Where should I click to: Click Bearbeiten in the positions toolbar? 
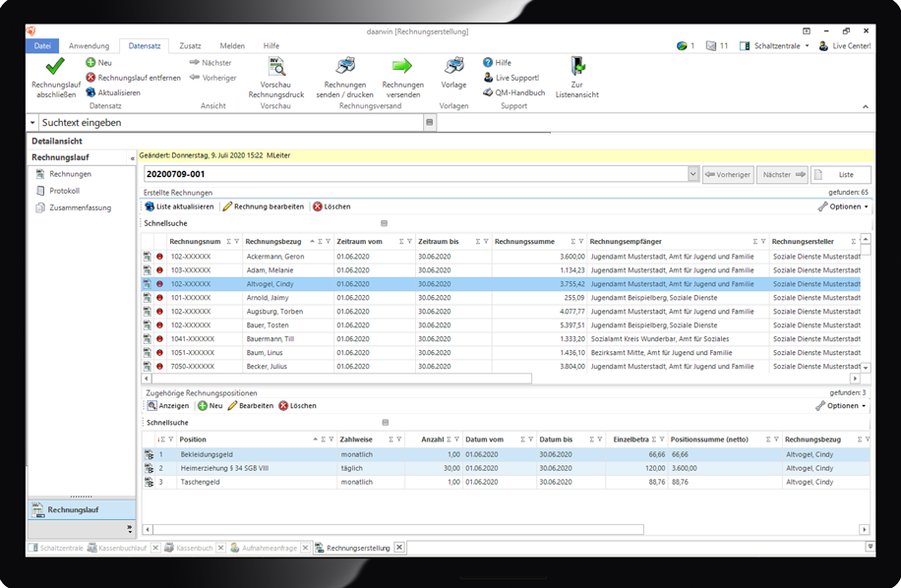pos(251,406)
